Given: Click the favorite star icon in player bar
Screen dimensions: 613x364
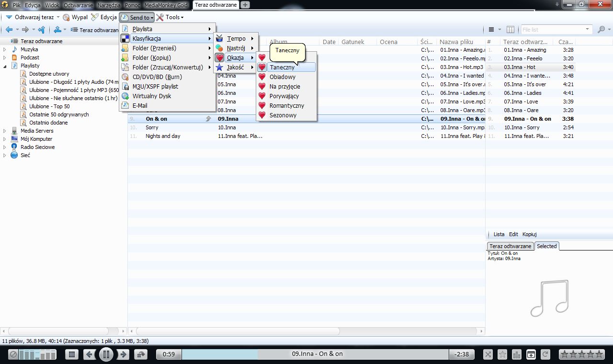Looking at the screenshot, I should tap(502, 354).
